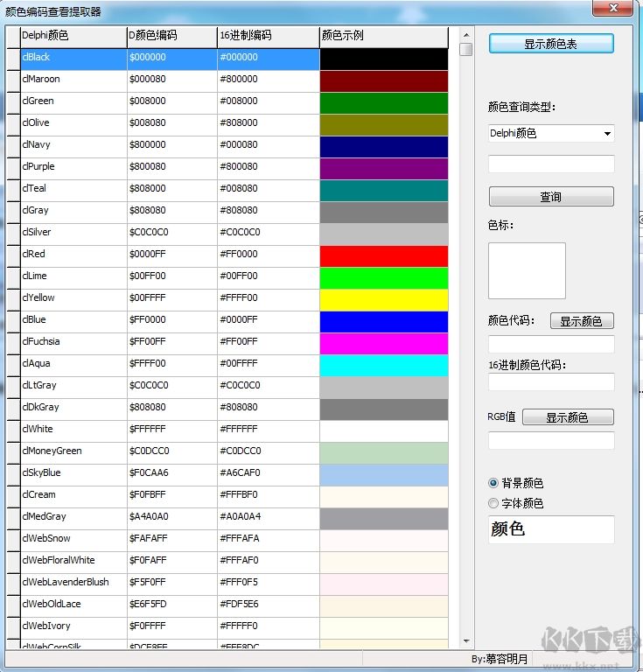Click 显示颜色 button next to 颜色代码
Image resolution: width=643 pixels, height=672 pixels.
coord(582,321)
